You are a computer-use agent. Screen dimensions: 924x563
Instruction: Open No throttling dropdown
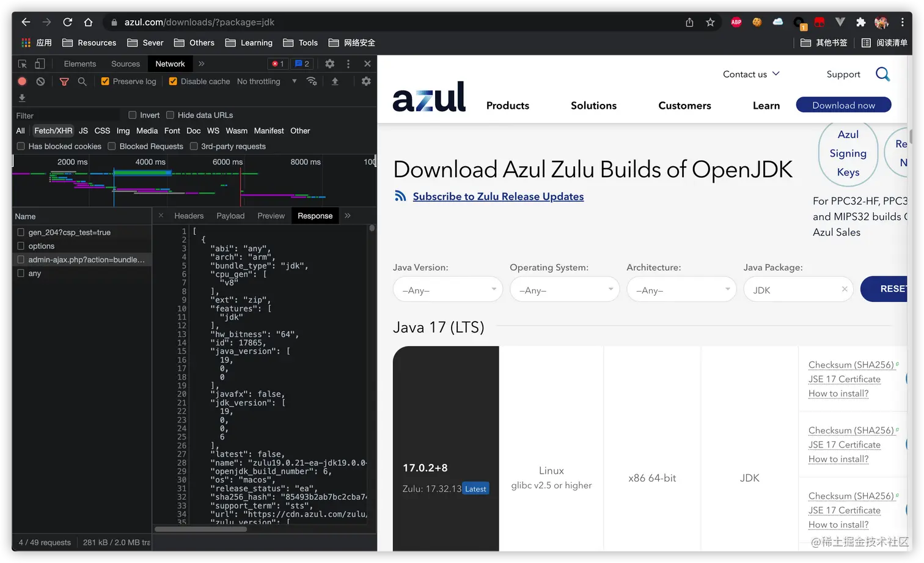point(266,81)
